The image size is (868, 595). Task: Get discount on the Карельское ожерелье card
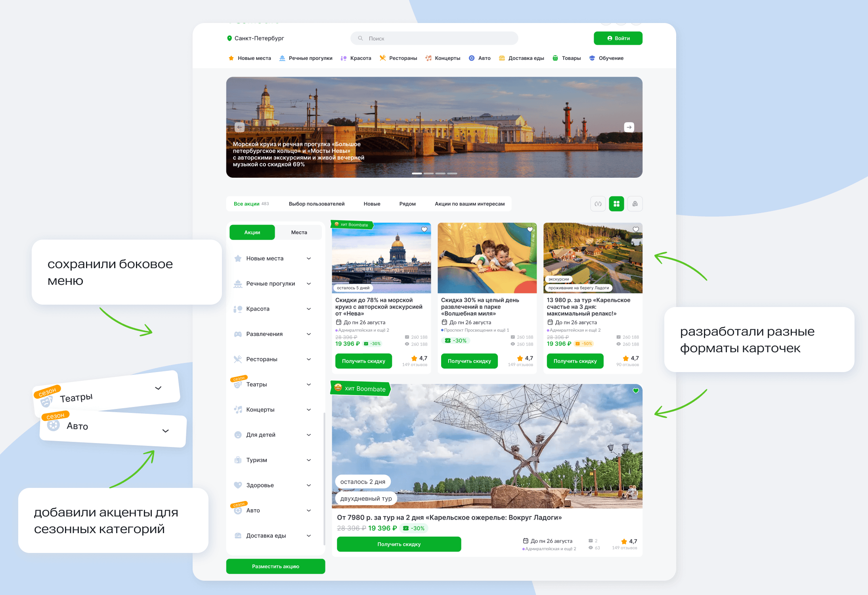[x=399, y=544]
